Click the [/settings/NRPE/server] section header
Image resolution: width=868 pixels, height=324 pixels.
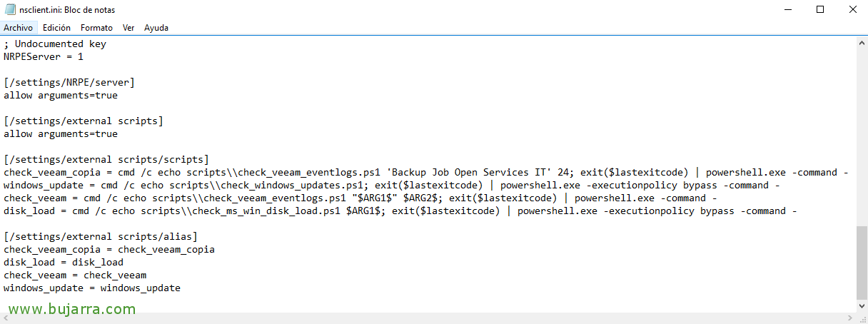[69, 82]
